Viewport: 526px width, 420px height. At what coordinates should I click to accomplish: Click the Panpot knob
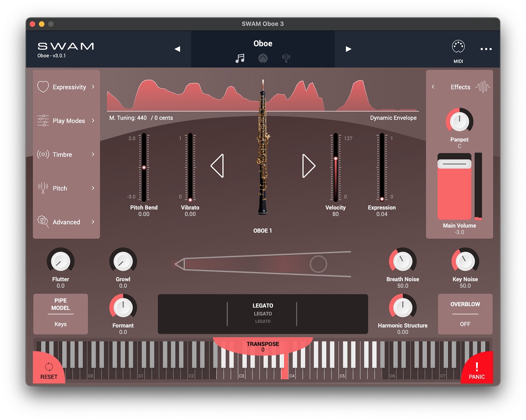pos(459,121)
